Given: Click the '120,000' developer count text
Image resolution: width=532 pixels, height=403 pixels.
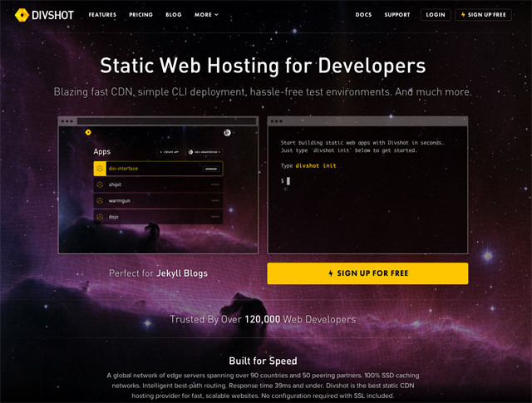Looking at the screenshot, I should tap(263, 319).
